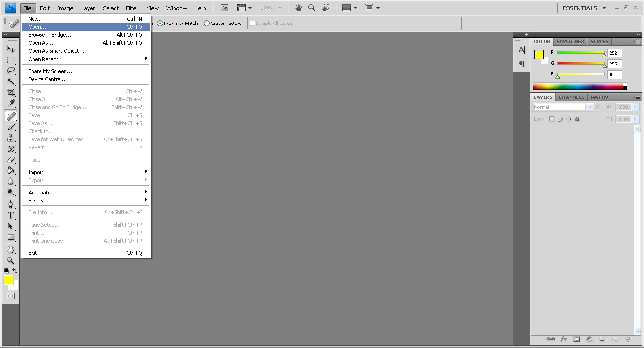Select the Clone Stamp tool
This screenshot has width=644, height=348.
click(x=10, y=138)
